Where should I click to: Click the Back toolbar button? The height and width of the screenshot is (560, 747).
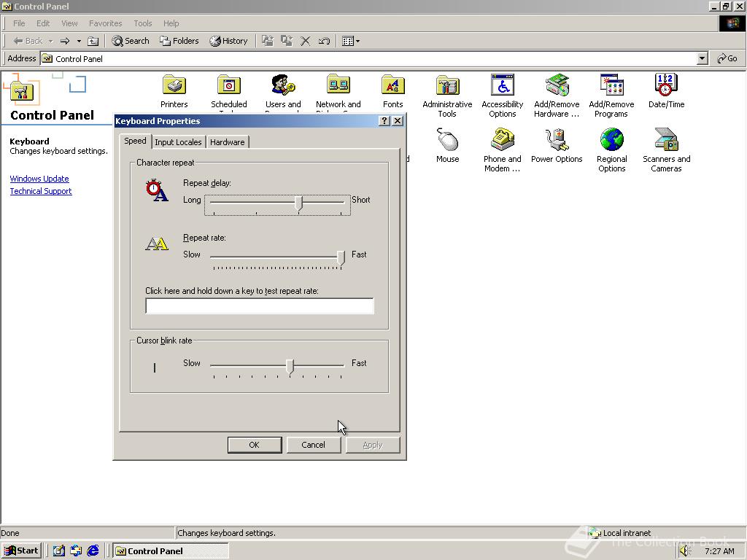click(x=28, y=41)
